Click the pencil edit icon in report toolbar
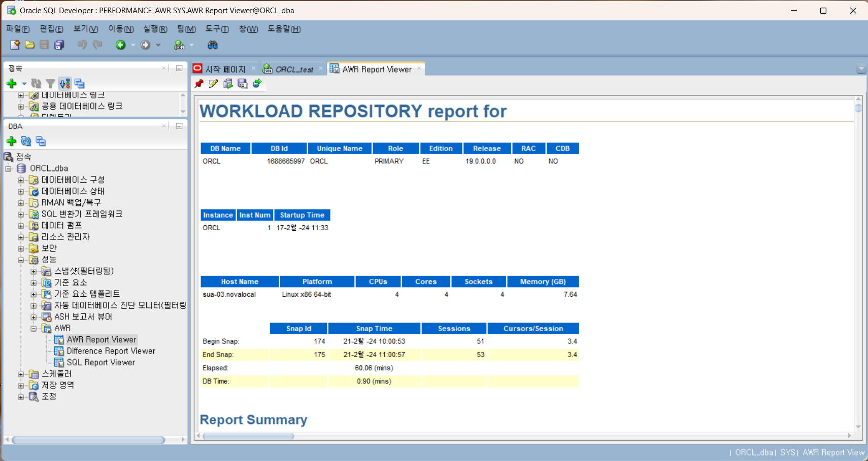The height and width of the screenshot is (461, 868). point(213,84)
